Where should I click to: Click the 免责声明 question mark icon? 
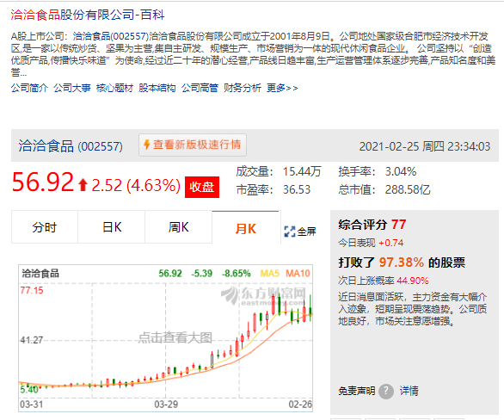click(386, 391)
